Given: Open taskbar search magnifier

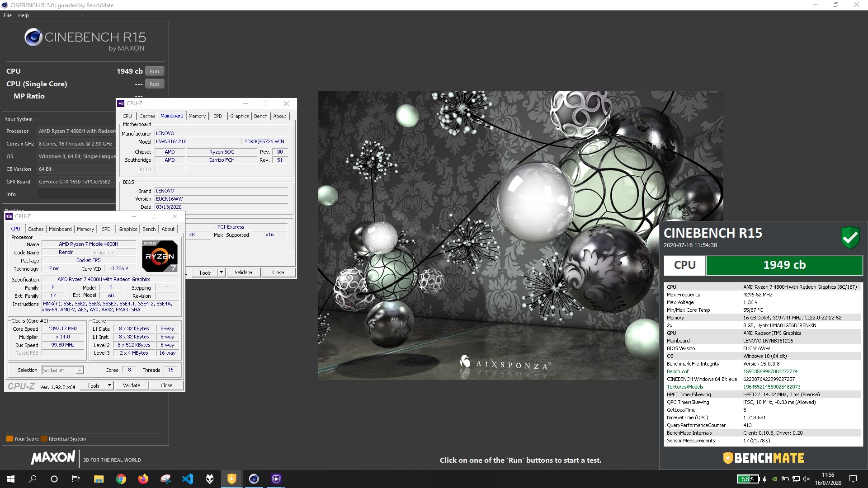Looking at the screenshot, I should 33,479.
